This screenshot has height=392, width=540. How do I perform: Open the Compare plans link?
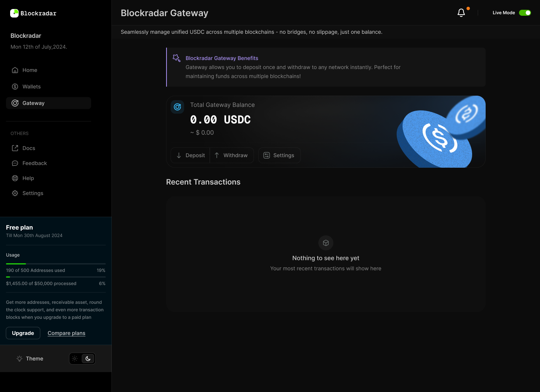[66, 333]
